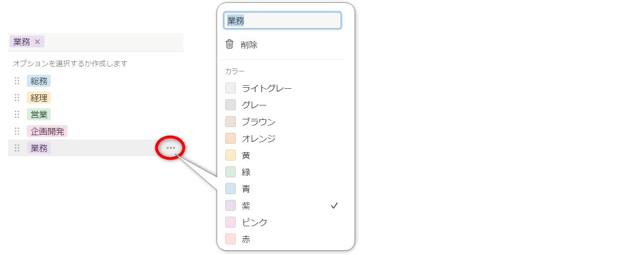Remove the 業務 tag with its x

pyautogui.click(x=37, y=42)
